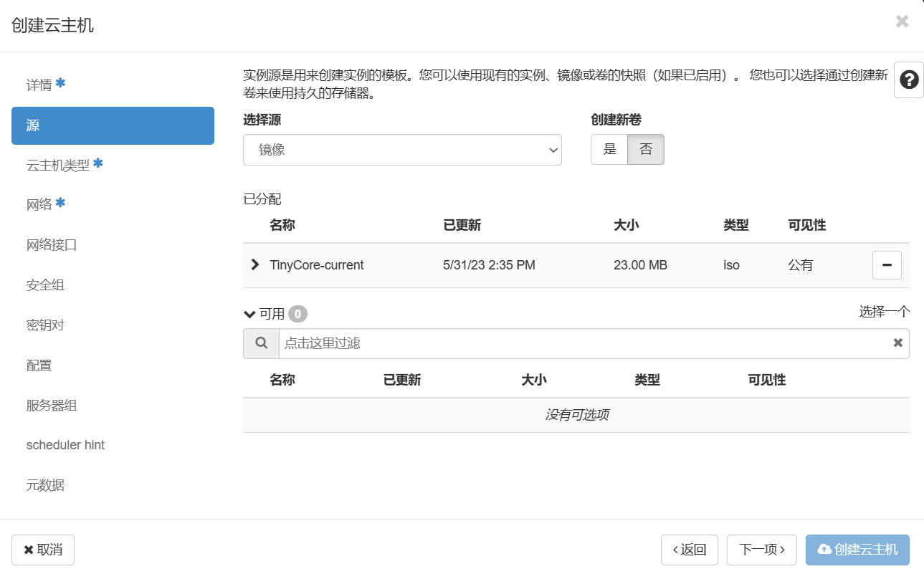Click the 可用 count badge 0

(298, 314)
